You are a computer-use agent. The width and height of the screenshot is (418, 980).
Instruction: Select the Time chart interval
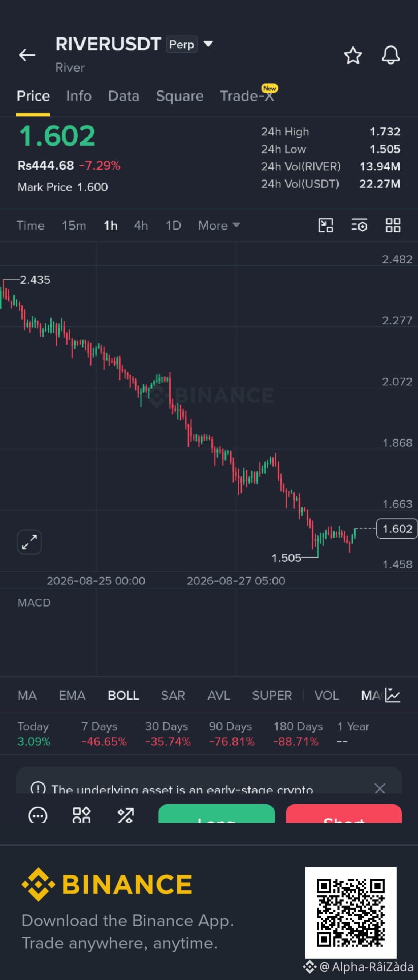point(30,225)
